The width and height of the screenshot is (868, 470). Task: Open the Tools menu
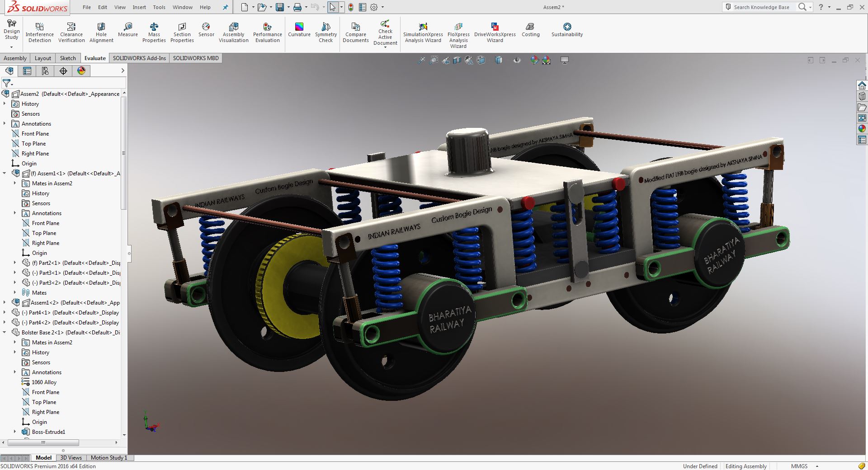pyautogui.click(x=159, y=7)
